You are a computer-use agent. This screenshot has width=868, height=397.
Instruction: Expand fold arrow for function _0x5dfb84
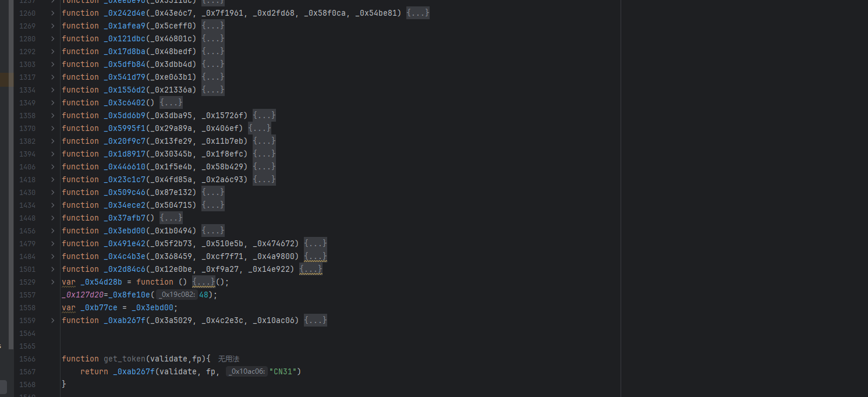(52, 64)
